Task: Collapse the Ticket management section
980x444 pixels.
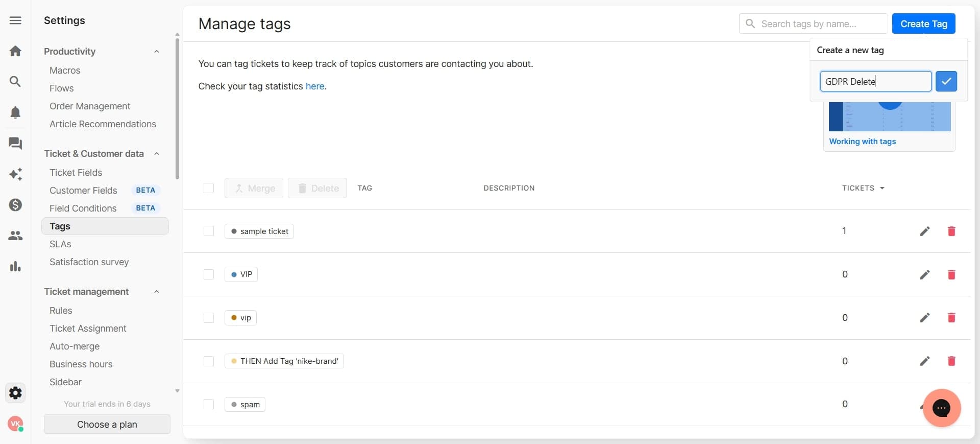Action: 157,292
